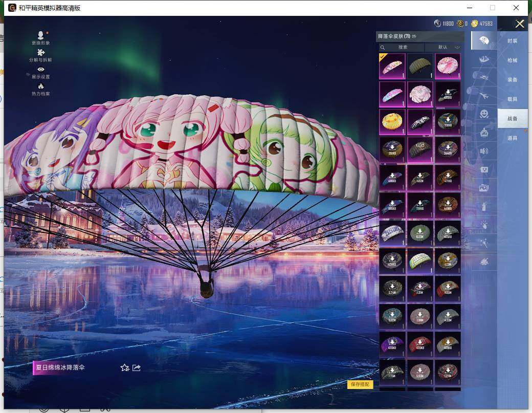Select the ship category icon in sidebar
The image size is (532, 413).
[x=484, y=59]
